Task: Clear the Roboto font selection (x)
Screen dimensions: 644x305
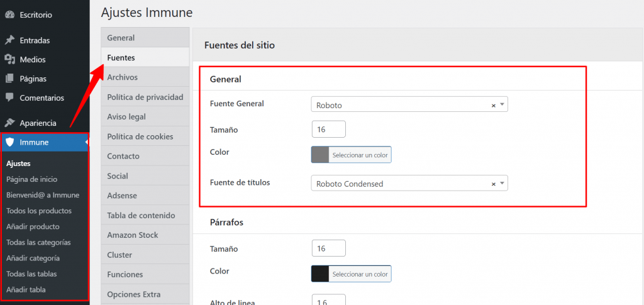Action: pyautogui.click(x=494, y=106)
